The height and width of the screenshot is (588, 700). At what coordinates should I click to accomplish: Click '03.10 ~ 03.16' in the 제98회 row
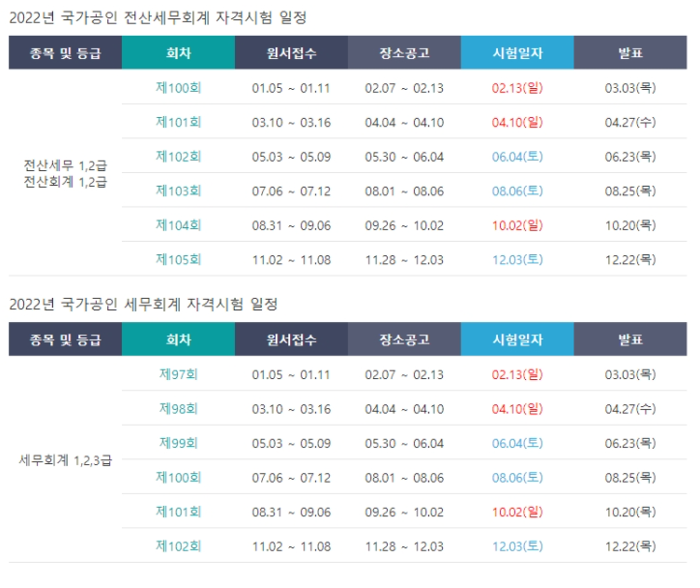(x=291, y=409)
